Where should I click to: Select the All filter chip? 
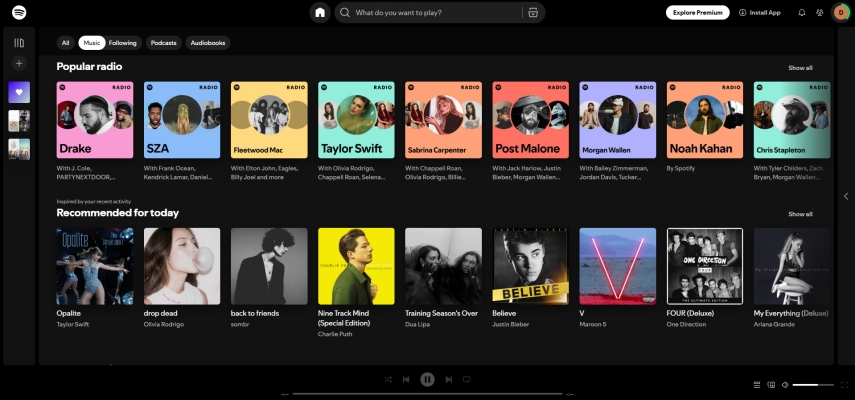65,43
